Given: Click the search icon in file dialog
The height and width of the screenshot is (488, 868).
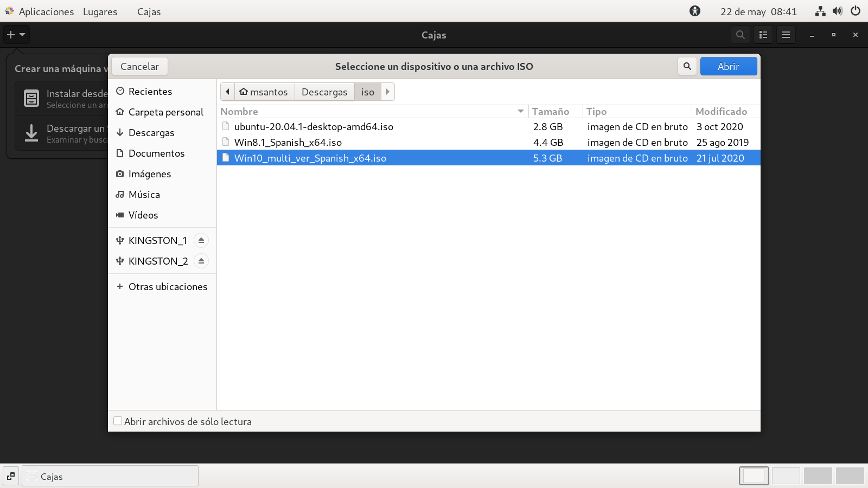Looking at the screenshot, I should [687, 66].
